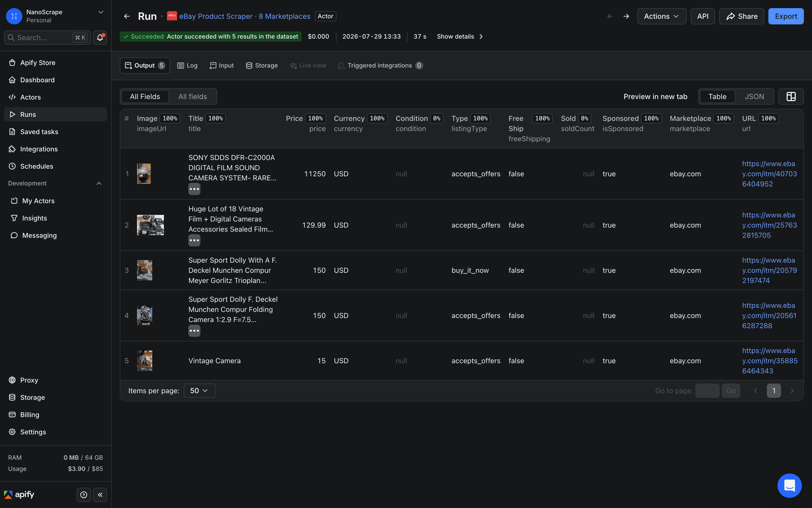Open Schedules in sidebar
812x508 pixels.
[x=55, y=166]
